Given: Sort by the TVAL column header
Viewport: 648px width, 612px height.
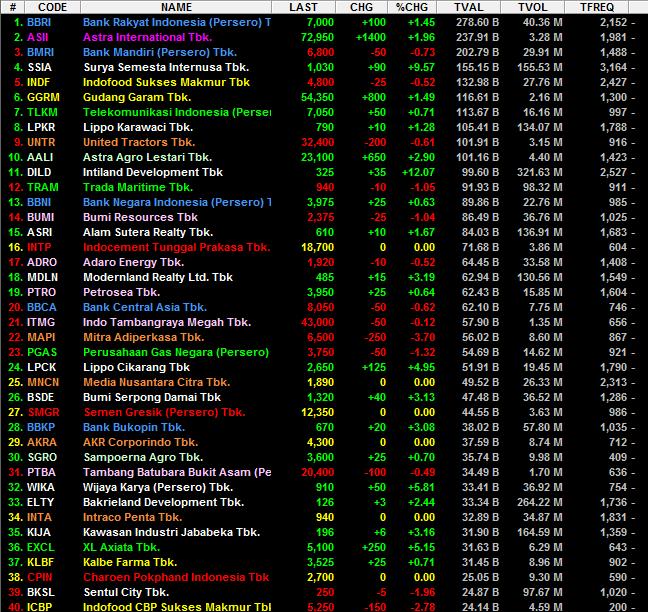Looking at the screenshot, I should click(x=469, y=7).
